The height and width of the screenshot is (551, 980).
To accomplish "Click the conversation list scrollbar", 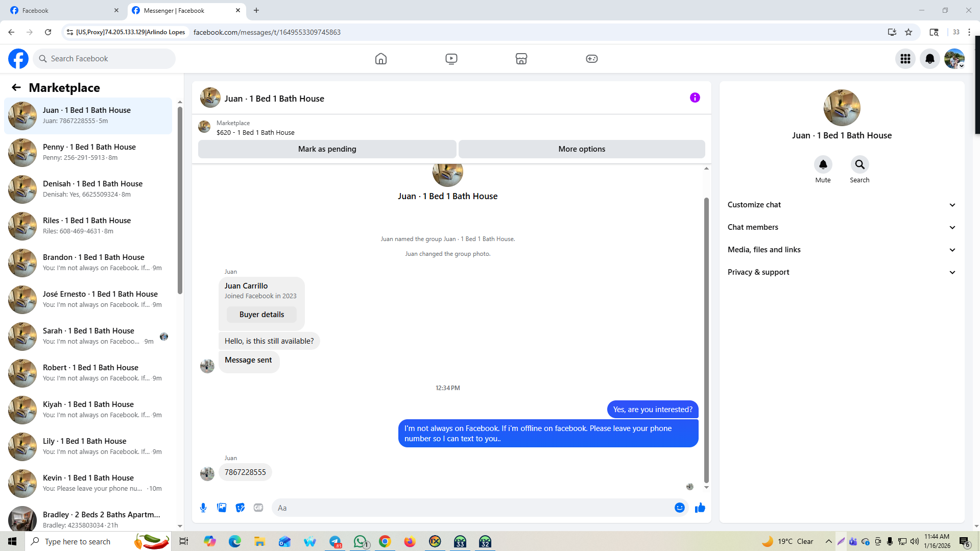I will (x=180, y=200).
